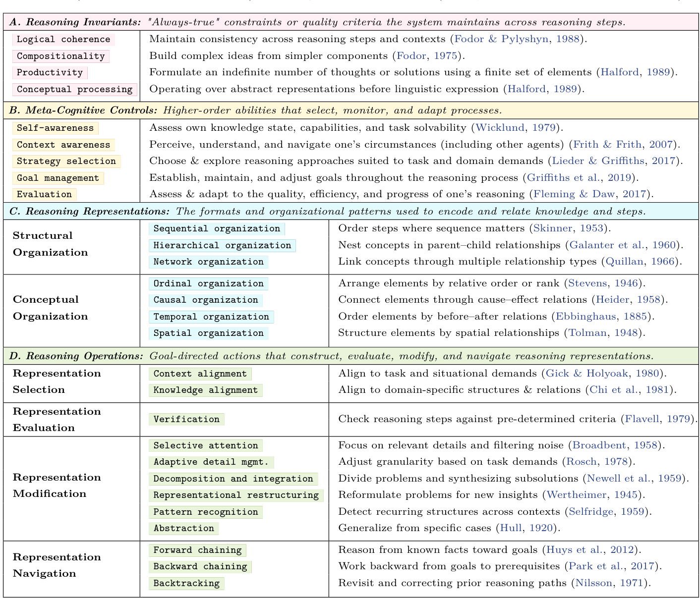This screenshot has width=700, height=598.
Task: Click the Strategy selection label
Action: pos(65,161)
